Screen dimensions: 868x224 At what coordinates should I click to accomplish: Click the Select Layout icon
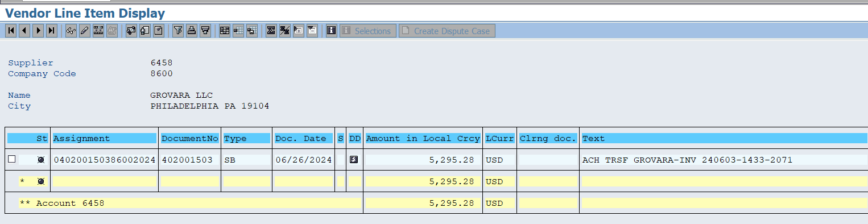[x=238, y=31]
